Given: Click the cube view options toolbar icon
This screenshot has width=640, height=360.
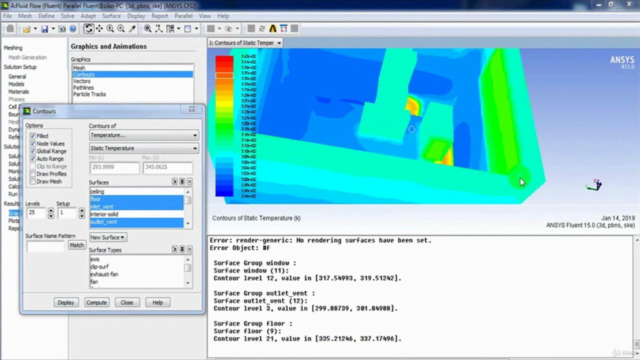Looking at the screenshot, I should click(229, 29).
